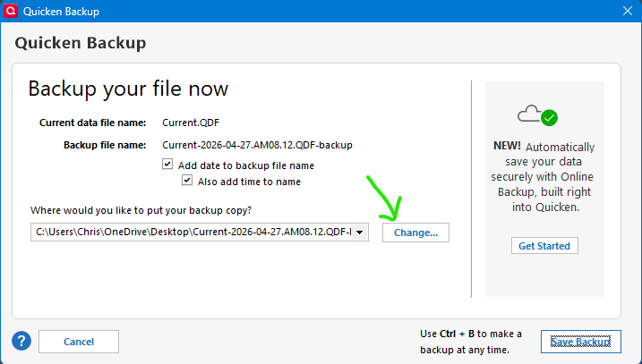This screenshot has width=642, height=364.
Task: Click the 'Also add time to name' label
Action: tap(249, 182)
